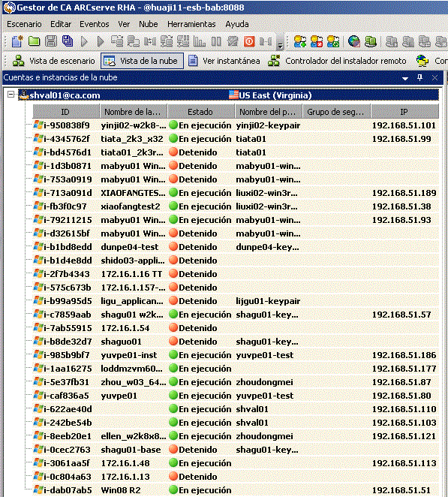Click the delete cloud account icon with red x
The width and height of the screenshot is (448, 497).
click(x=317, y=41)
